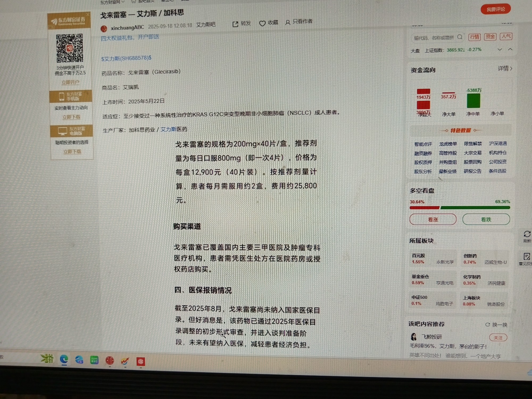Open 限售解禁 in 特色数据
The height and width of the screenshot is (399, 532).
(x=473, y=144)
